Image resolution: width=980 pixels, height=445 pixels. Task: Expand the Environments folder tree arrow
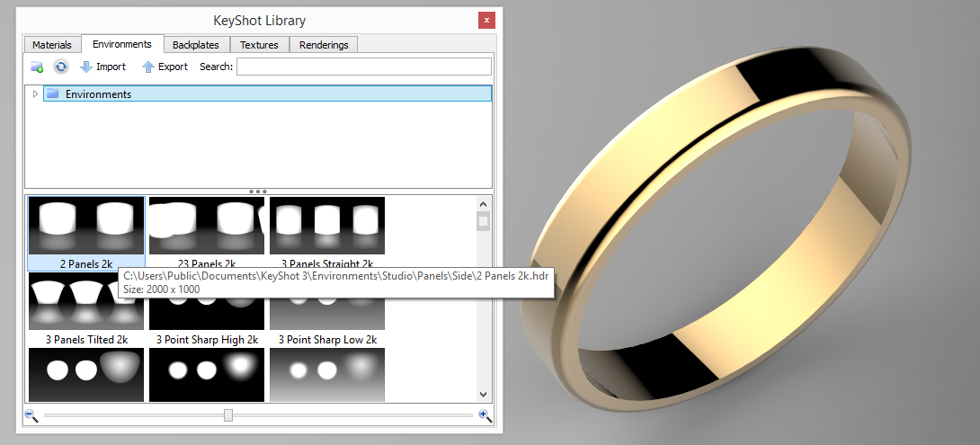(x=35, y=93)
